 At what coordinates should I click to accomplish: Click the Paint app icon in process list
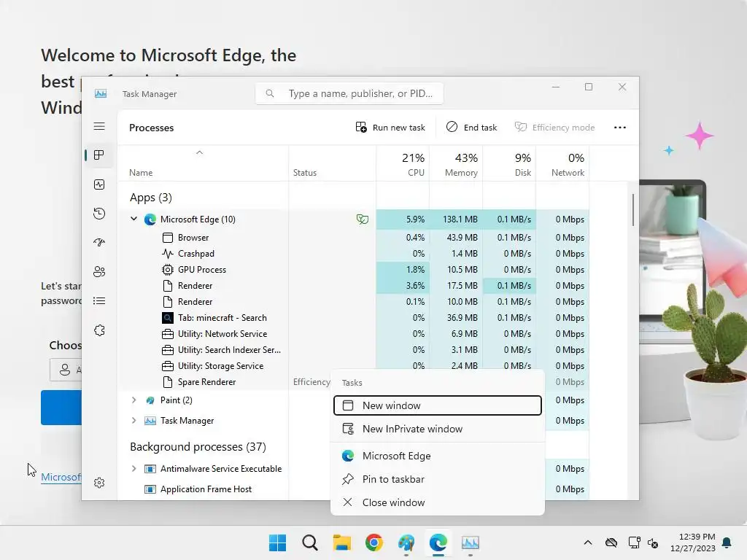(150, 400)
